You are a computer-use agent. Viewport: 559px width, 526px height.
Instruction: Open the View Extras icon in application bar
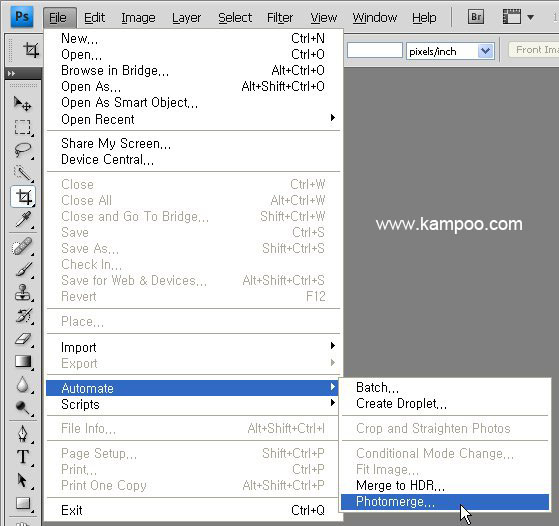tap(512, 17)
